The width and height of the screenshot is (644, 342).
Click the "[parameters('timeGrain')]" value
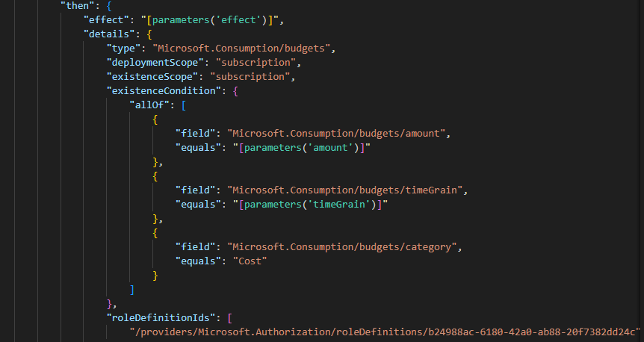(x=311, y=204)
